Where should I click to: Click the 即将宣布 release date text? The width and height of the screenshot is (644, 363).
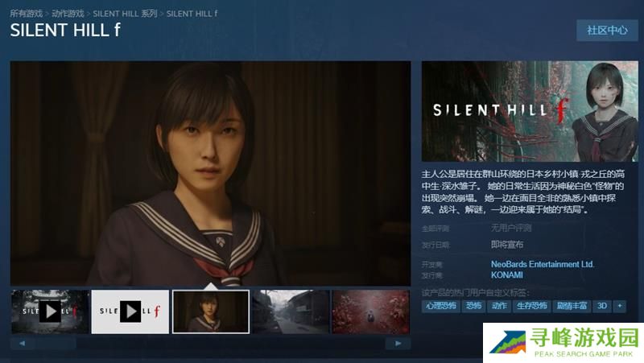[507, 245]
